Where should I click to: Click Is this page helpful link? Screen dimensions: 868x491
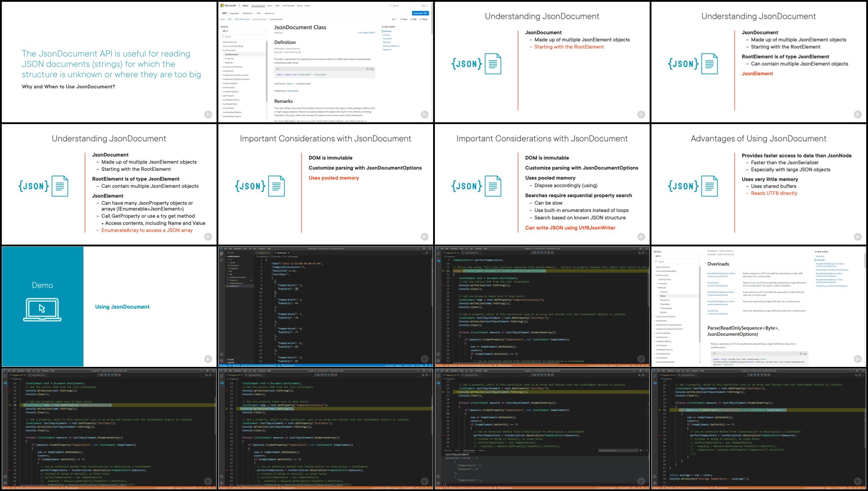[367, 33]
